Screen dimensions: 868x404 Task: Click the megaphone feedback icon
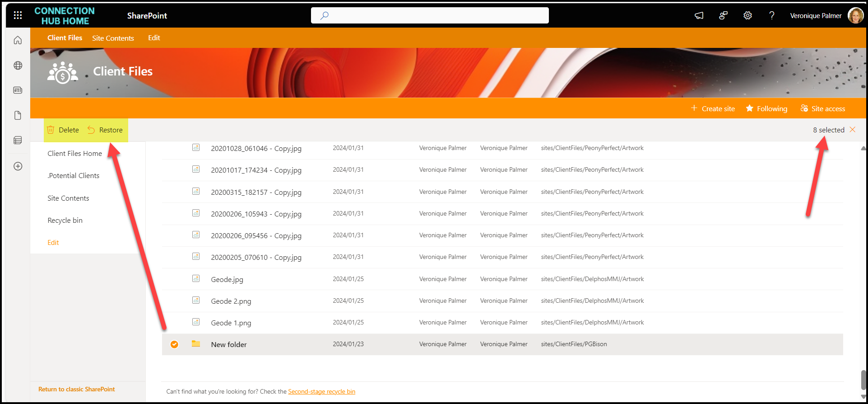pyautogui.click(x=699, y=16)
